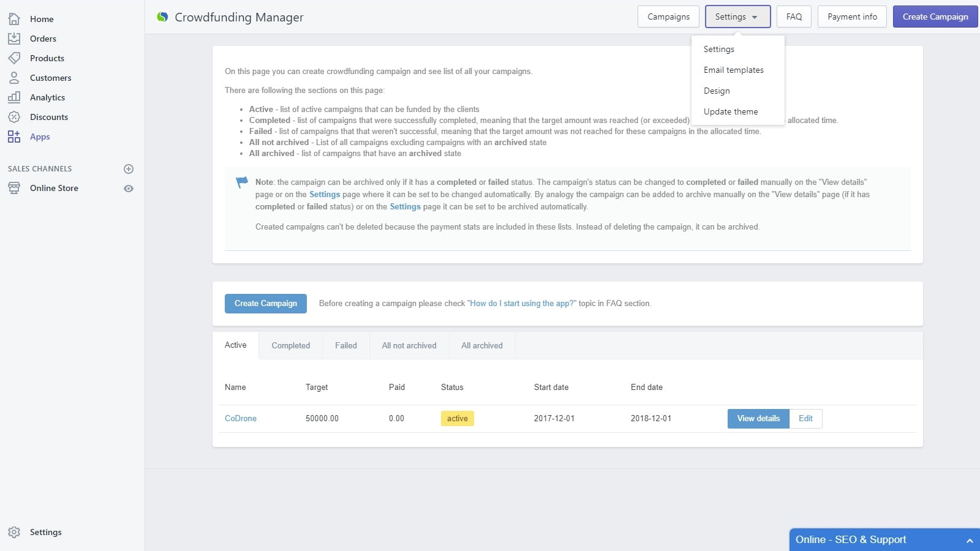
Task: Click the Discounts badge icon
Action: pos(14,117)
